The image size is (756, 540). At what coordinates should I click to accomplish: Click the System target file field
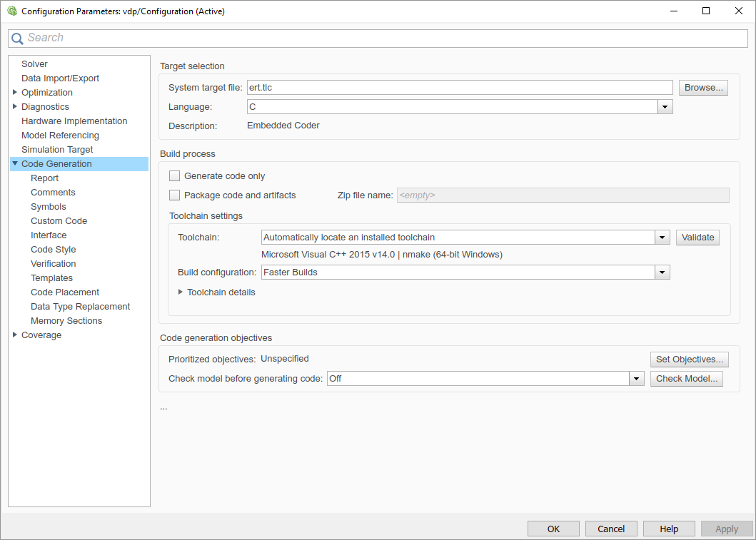pyautogui.click(x=460, y=88)
